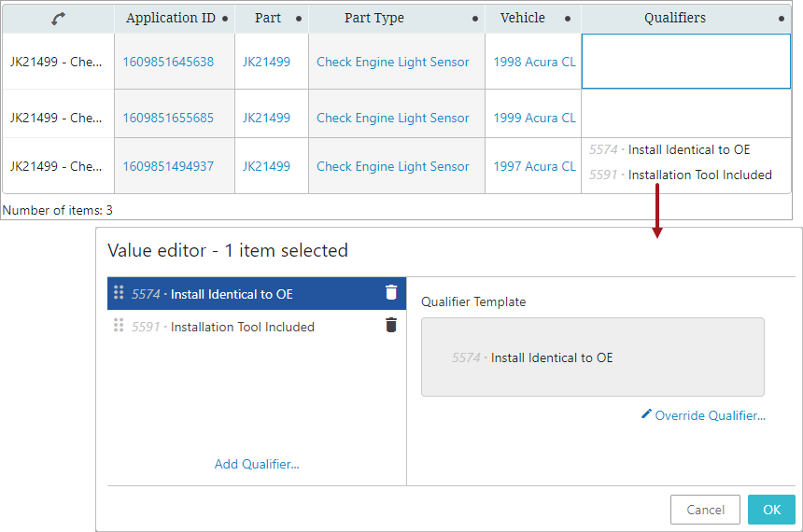Click pencil icon beside Override Qualifier

click(646, 414)
